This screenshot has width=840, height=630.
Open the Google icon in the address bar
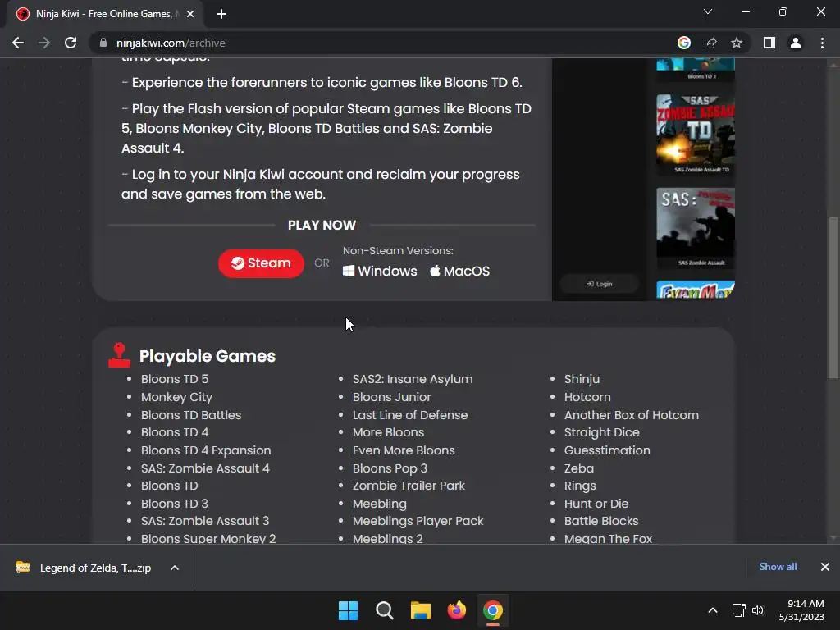pyautogui.click(x=683, y=43)
